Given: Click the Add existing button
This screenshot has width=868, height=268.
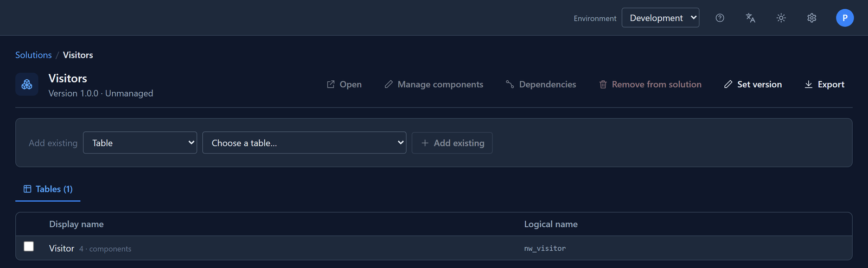Looking at the screenshot, I should pos(452,143).
